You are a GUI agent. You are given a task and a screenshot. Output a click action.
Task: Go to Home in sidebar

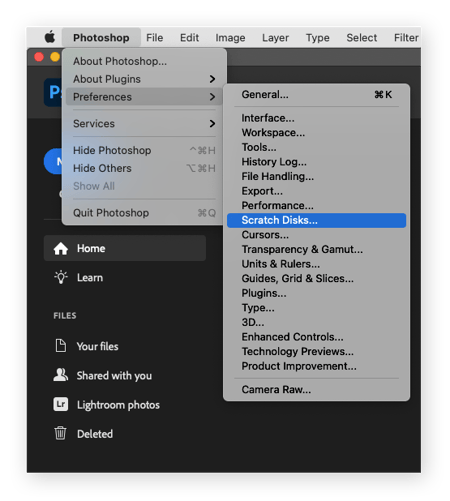tap(125, 248)
